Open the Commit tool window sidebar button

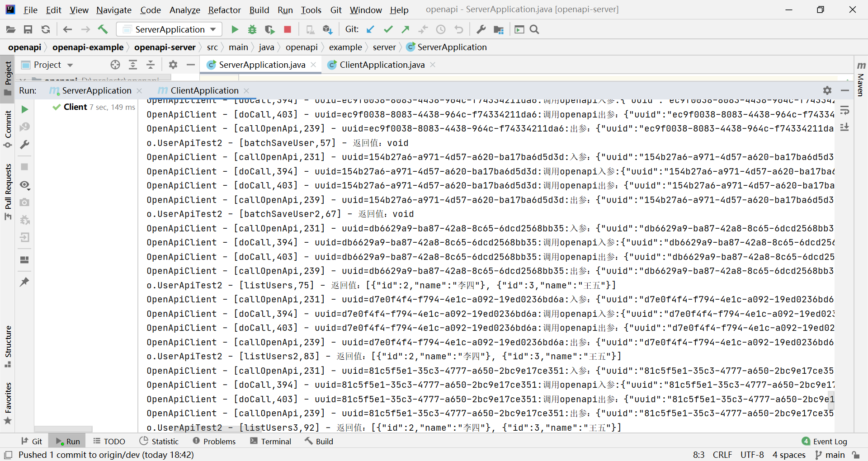click(8, 129)
